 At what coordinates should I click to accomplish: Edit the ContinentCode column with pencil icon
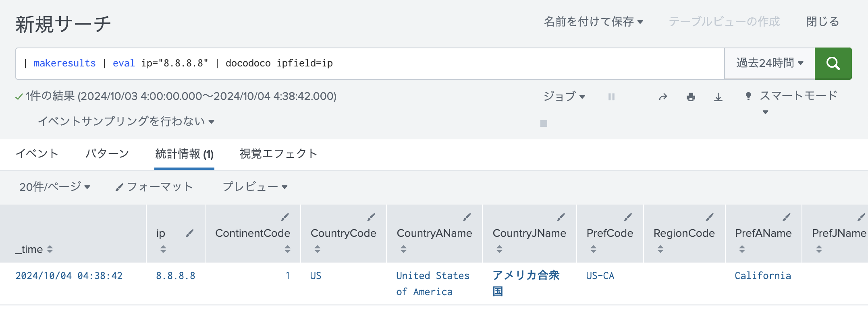click(x=285, y=217)
